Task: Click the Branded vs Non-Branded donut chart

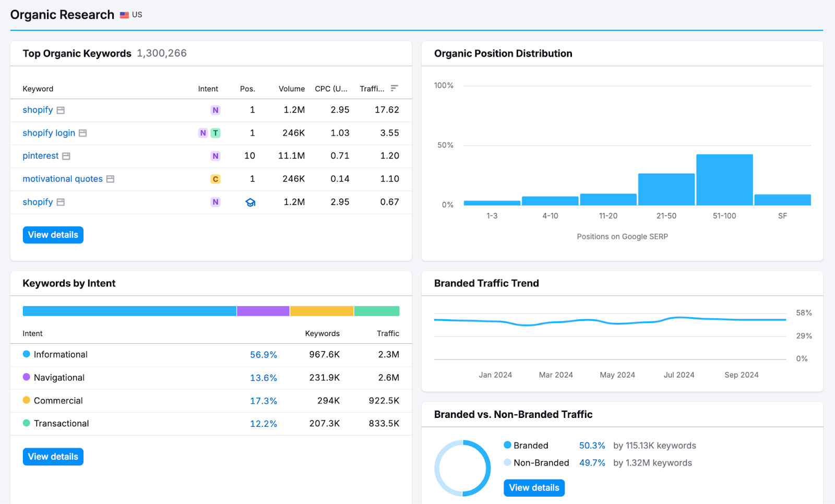Action: coord(462,468)
